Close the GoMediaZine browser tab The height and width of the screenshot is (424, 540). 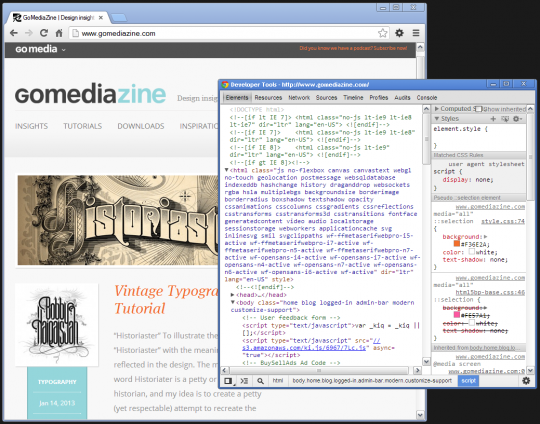(x=101, y=18)
